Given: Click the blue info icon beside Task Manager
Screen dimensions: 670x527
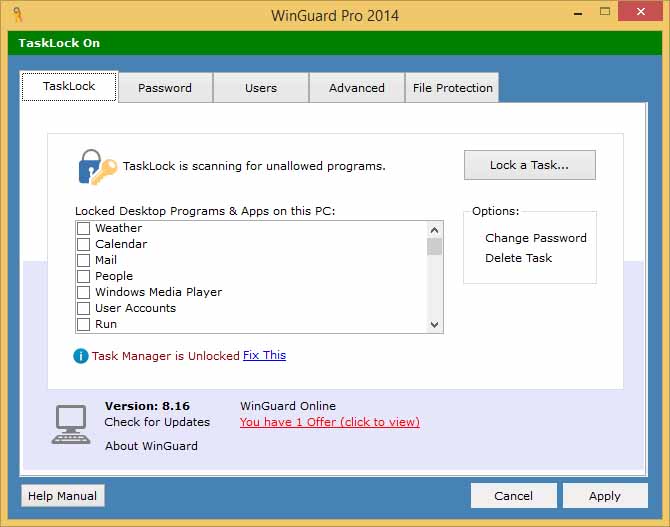Looking at the screenshot, I should point(81,356).
